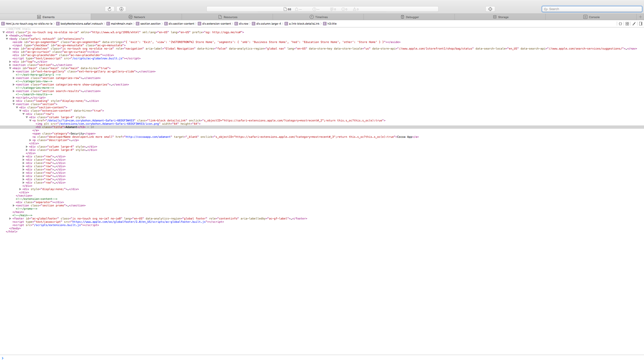Open the Console tab
644x362 pixels.
click(x=591, y=17)
